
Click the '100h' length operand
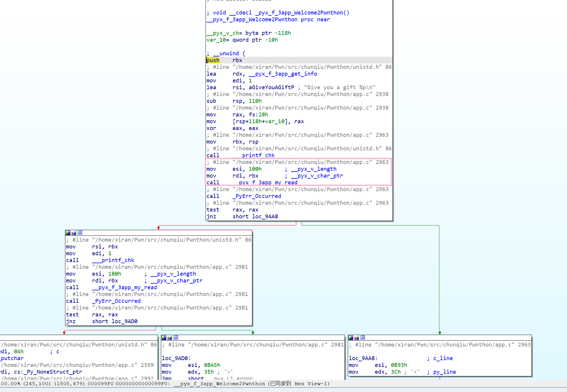point(255,169)
